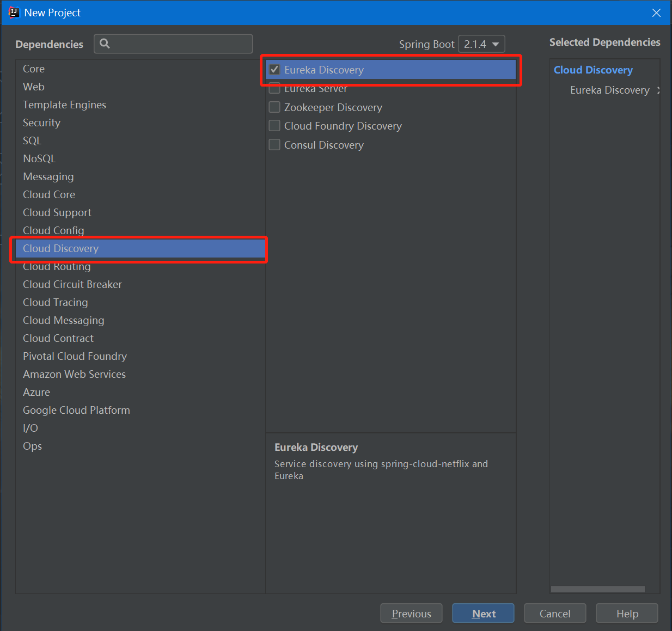
Task: Click the Eureka Server label
Action: (x=315, y=89)
